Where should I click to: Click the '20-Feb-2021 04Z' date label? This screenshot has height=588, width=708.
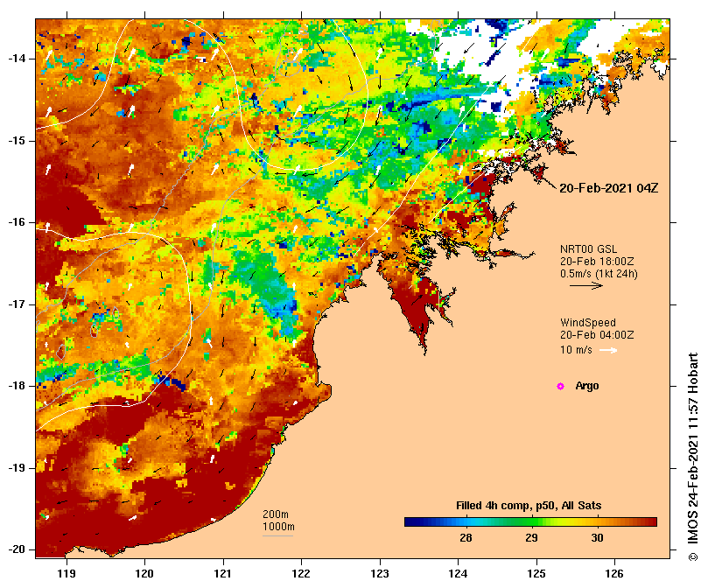[x=608, y=188]
